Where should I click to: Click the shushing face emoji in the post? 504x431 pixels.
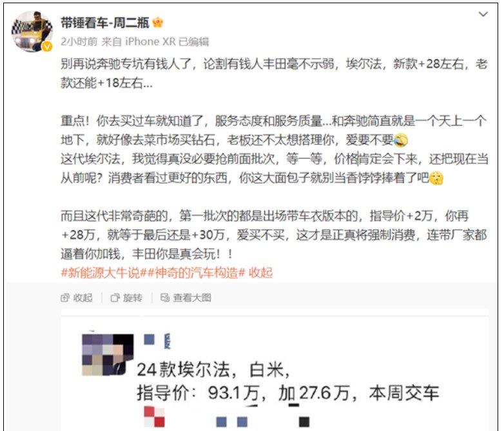click(436, 178)
